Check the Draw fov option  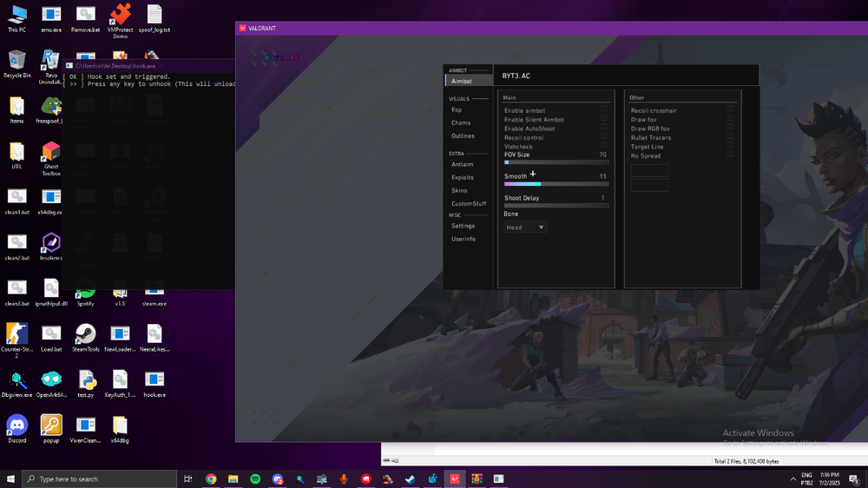[x=730, y=120]
